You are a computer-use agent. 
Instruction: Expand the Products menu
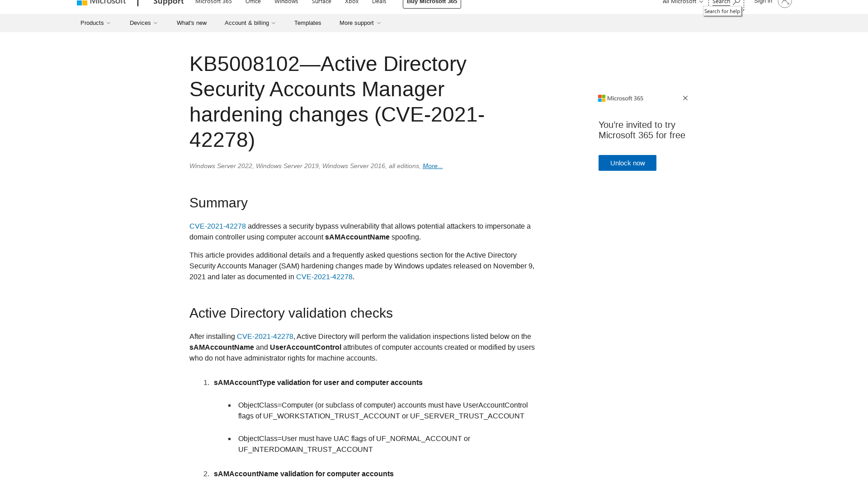coord(95,23)
